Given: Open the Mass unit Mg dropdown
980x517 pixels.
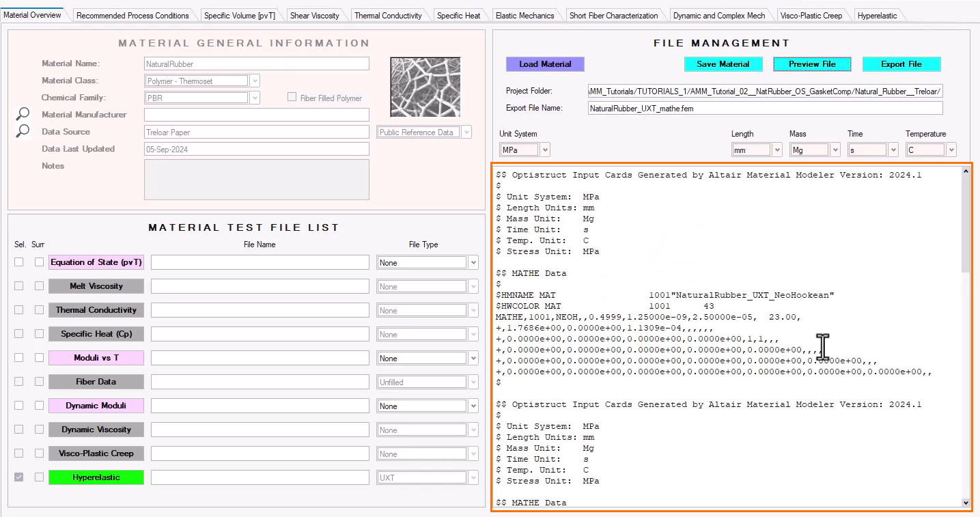Looking at the screenshot, I should (835, 150).
